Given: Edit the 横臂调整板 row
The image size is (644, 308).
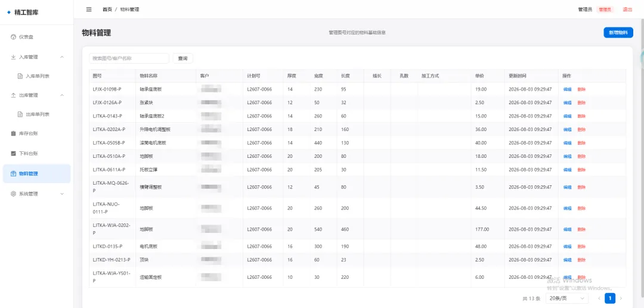Looking at the screenshot, I should (567, 187).
